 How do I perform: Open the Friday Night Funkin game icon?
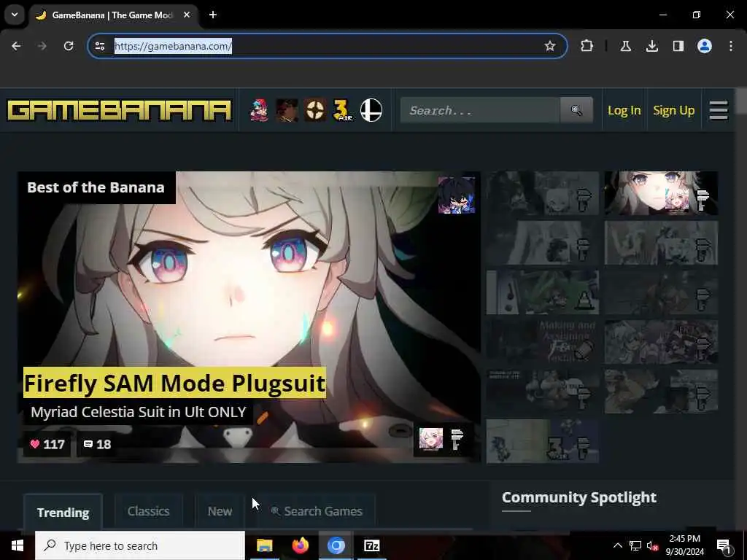pyautogui.click(x=259, y=111)
